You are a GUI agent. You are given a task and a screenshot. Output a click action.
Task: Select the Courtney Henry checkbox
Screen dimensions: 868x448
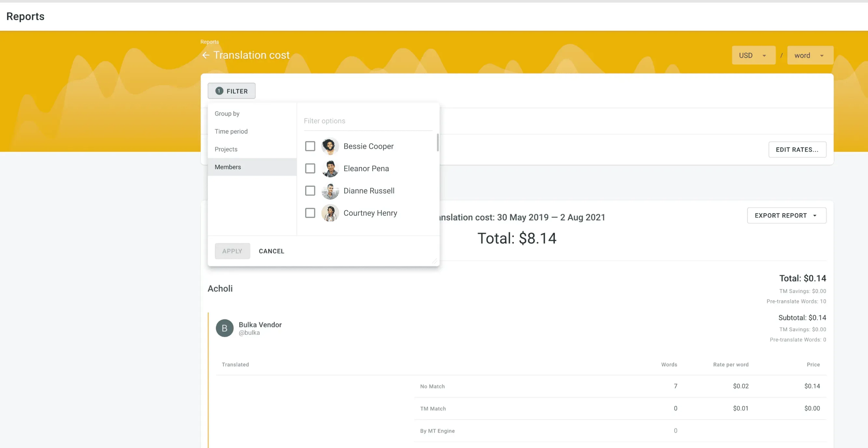point(310,213)
